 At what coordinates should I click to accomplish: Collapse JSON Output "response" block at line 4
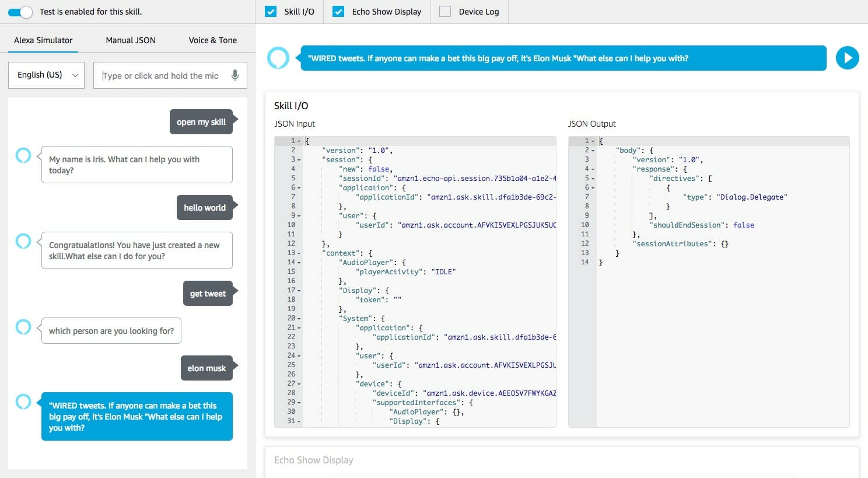click(593, 169)
